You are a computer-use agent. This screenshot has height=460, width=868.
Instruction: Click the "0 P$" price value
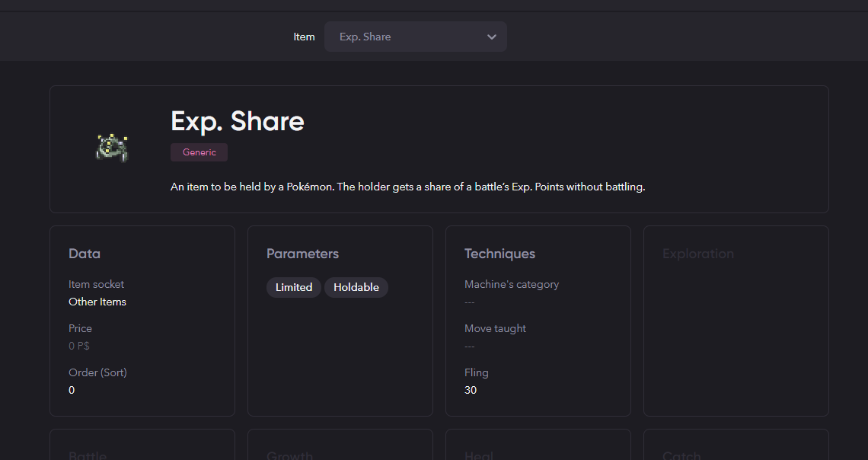[x=79, y=346]
